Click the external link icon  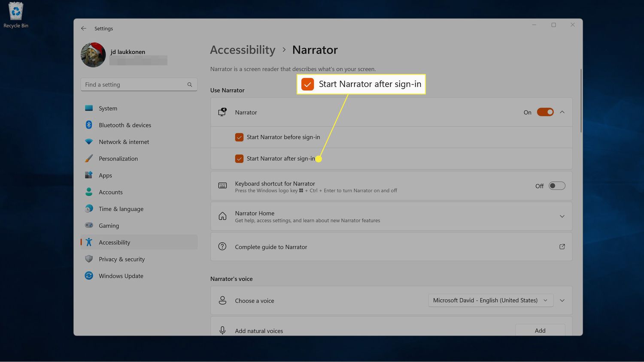point(562,247)
